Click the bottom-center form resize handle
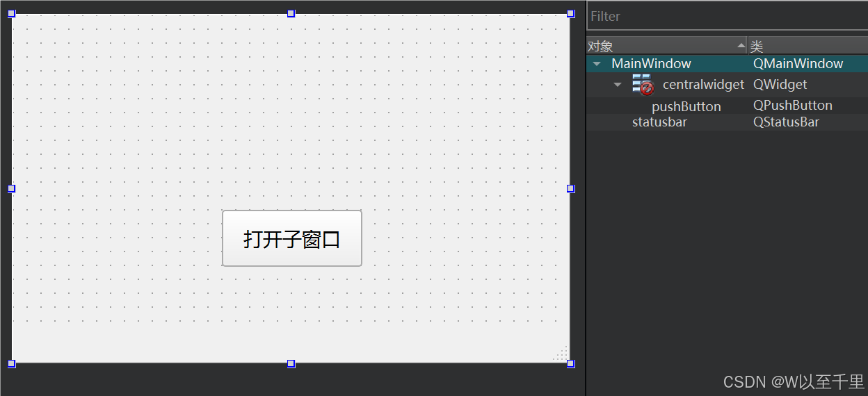 click(x=291, y=363)
